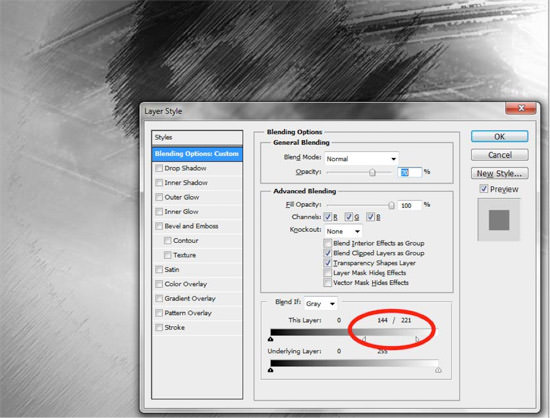
Task: Click the left half of split white handle at 144
Action: point(364,339)
